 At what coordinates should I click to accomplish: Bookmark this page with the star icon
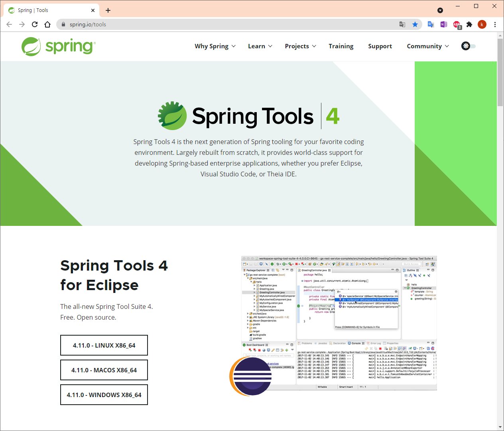coord(415,24)
